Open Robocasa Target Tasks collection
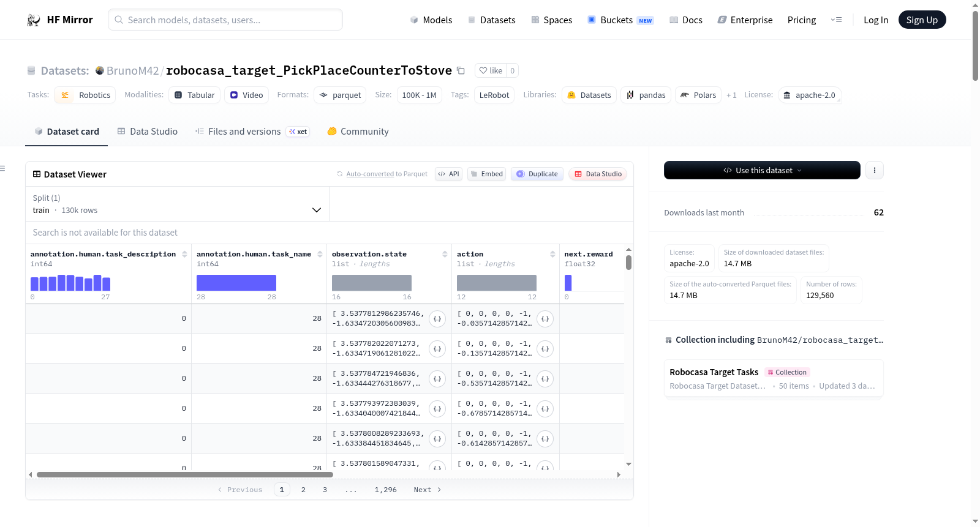Viewport: 980px width, 527px height. (x=774, y=378)
